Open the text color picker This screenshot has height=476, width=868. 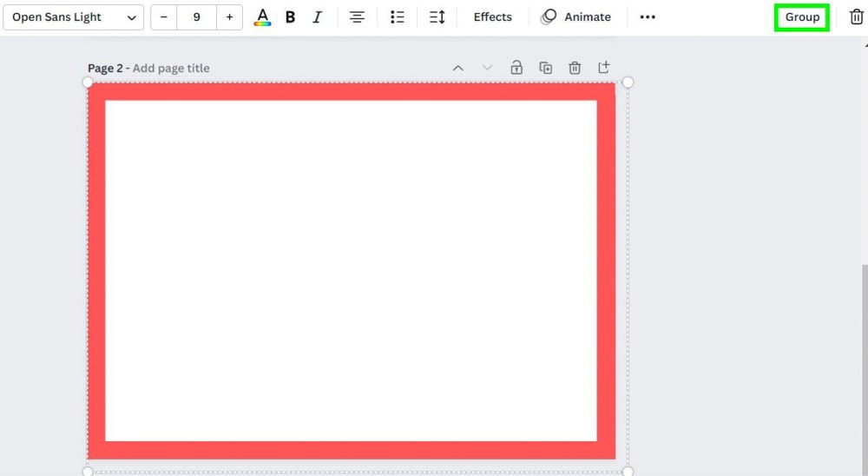[262, 17]
